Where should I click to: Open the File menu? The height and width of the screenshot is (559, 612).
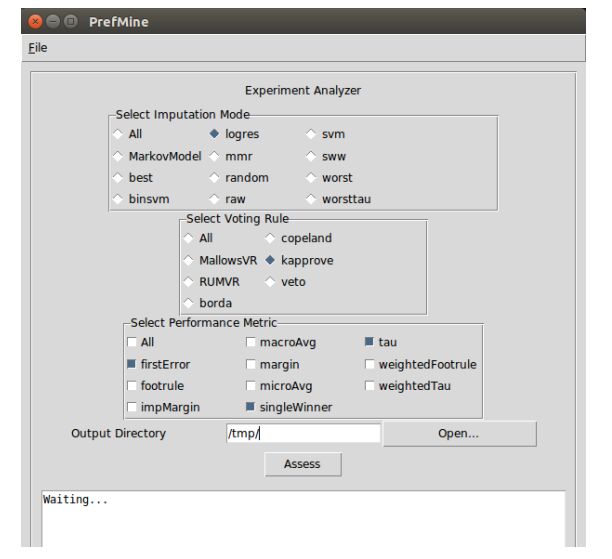37,47
